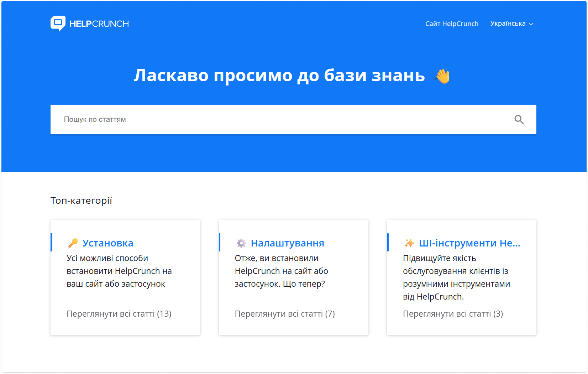
Task: Click the blue accent bar on Налаштування card
Action: pyautogui.click(x=220, y=242)
